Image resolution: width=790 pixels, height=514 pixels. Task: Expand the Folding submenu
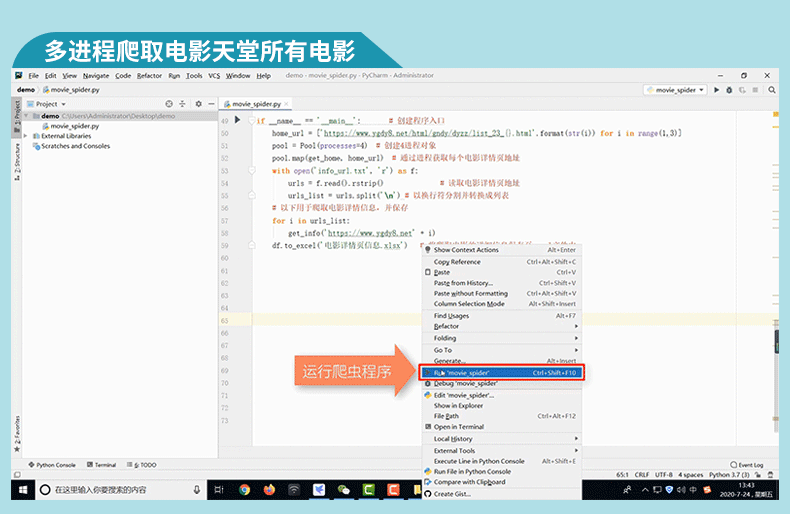pos(502,338)
